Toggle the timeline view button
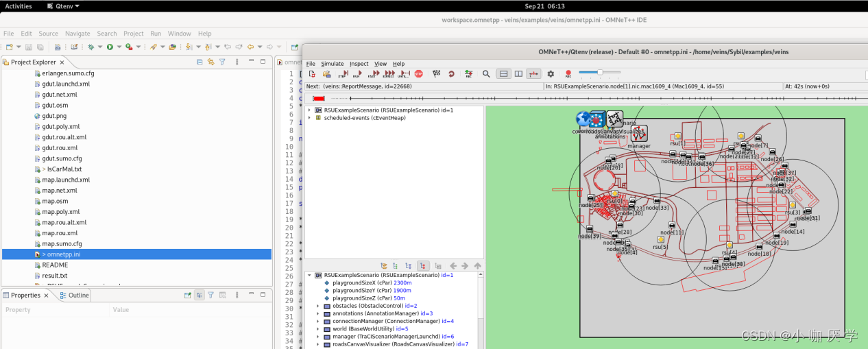The image size is (868, 349). (533, 74)
